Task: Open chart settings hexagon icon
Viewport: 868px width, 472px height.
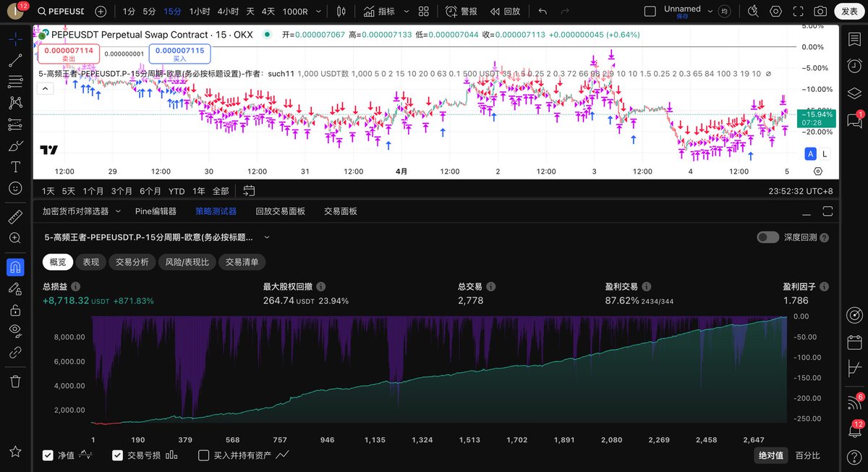Action: coord(776,12)
